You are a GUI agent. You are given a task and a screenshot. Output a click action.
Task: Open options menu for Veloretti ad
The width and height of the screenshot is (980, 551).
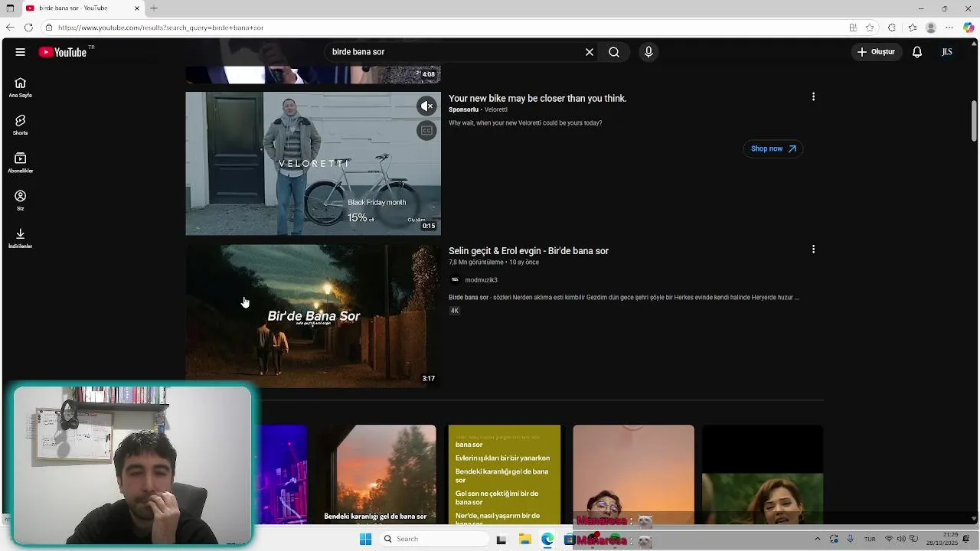pos(813,96)
